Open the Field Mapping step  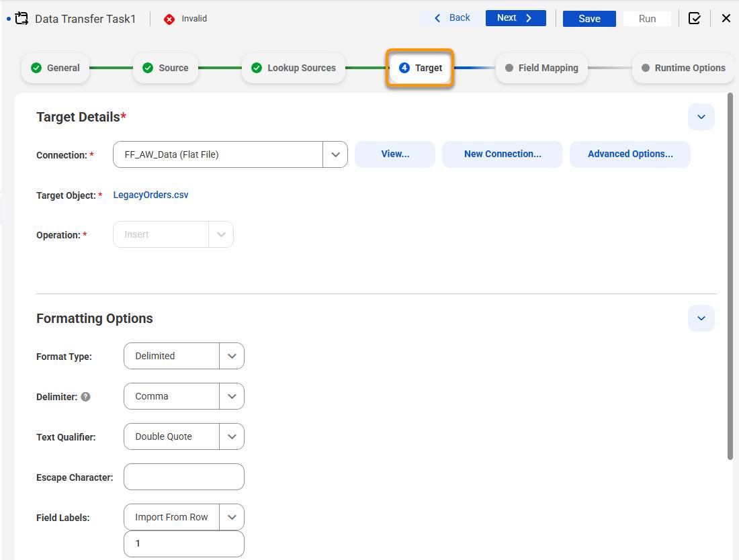click(x=541, y=68)
